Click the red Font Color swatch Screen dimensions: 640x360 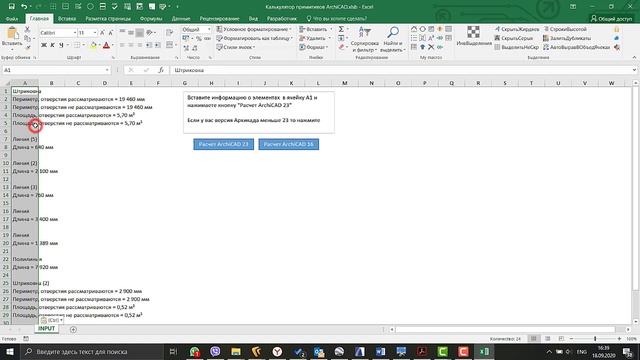click(x=106, y=45)
